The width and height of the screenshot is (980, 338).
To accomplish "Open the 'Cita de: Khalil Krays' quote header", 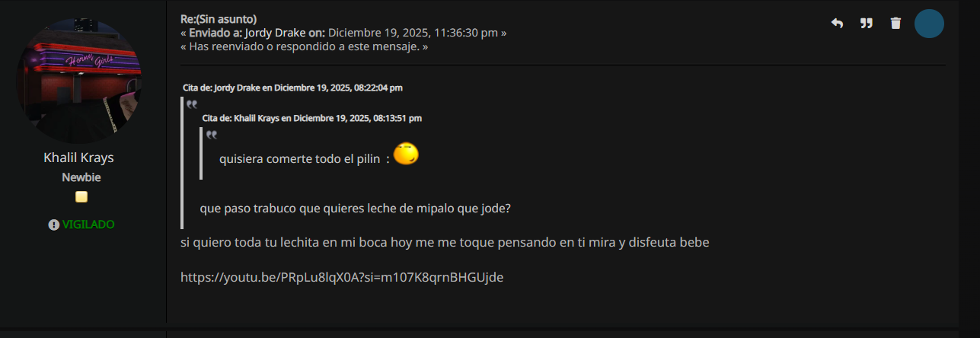I will pyautogui.click(x=311, y=118).
